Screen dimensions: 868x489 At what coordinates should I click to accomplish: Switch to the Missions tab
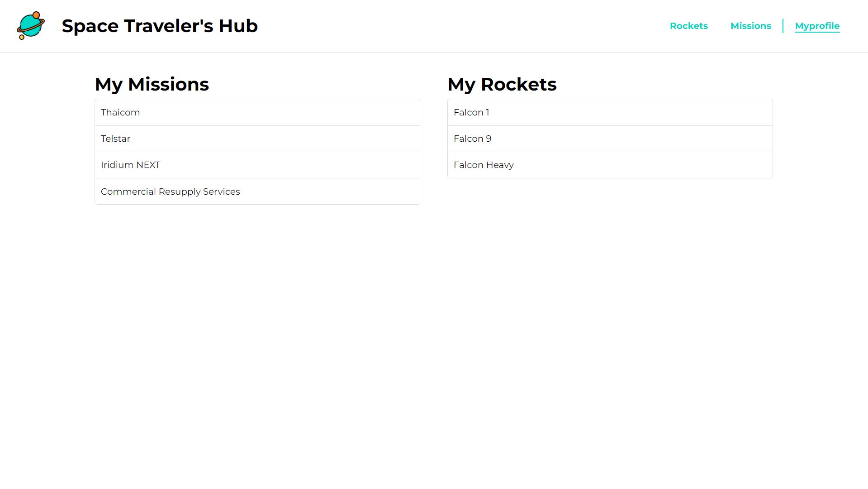tap(750, 26)
